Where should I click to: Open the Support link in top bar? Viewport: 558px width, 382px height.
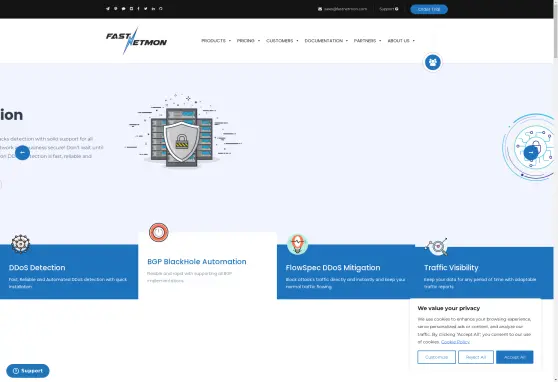click(389, 9)
